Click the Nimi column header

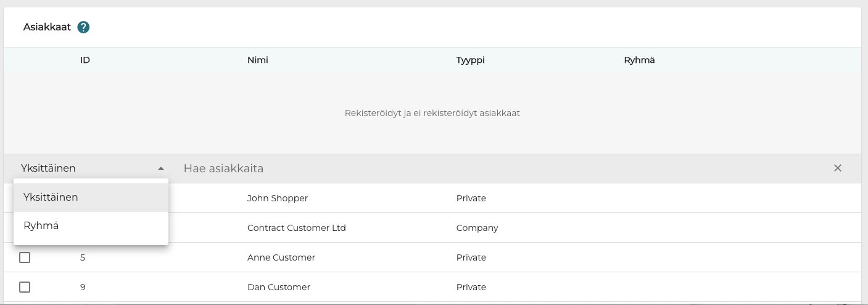257,61
